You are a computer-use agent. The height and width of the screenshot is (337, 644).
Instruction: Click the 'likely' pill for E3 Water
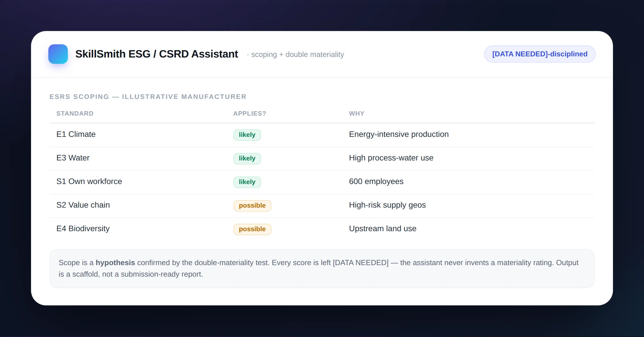click(x=247, y=158)
